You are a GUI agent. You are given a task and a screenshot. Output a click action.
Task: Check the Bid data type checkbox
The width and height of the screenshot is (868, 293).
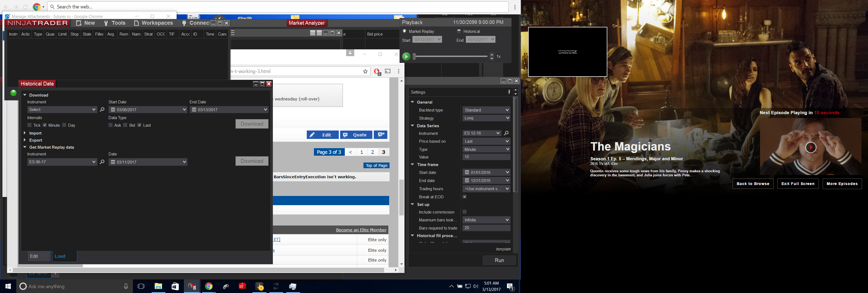pyautogui.click(x=125, y=125)
